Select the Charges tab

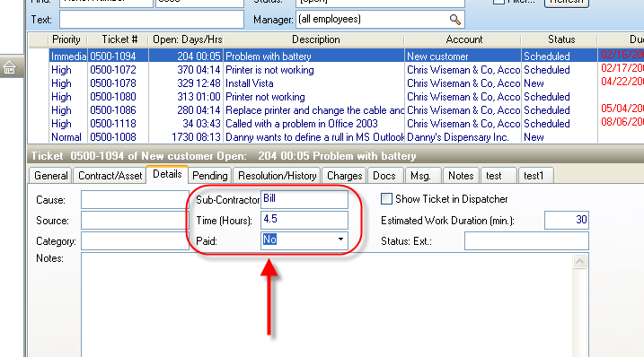[344, 176]
